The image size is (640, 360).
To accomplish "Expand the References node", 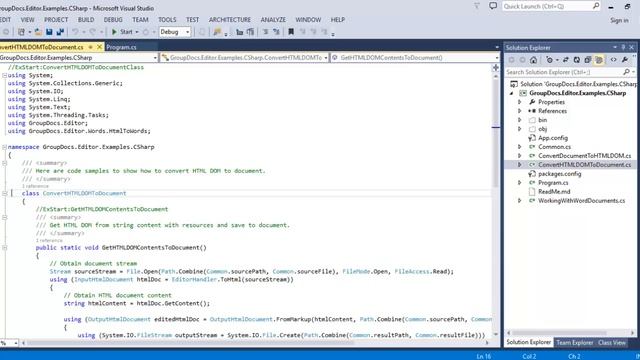I will tap(520, 111).
